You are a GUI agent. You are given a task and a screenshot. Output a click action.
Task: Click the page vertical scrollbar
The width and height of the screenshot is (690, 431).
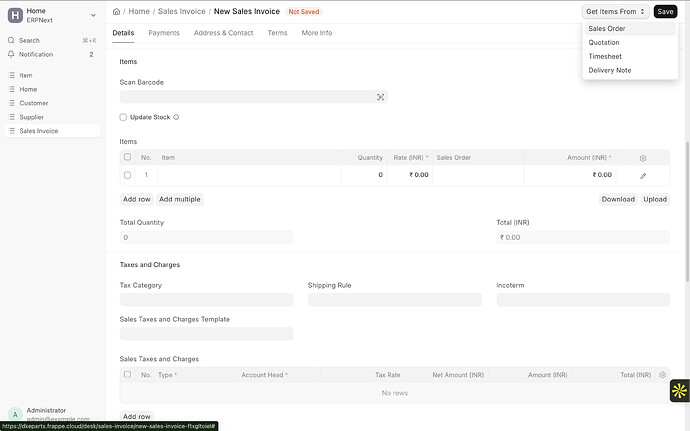(x=687, y=211)
